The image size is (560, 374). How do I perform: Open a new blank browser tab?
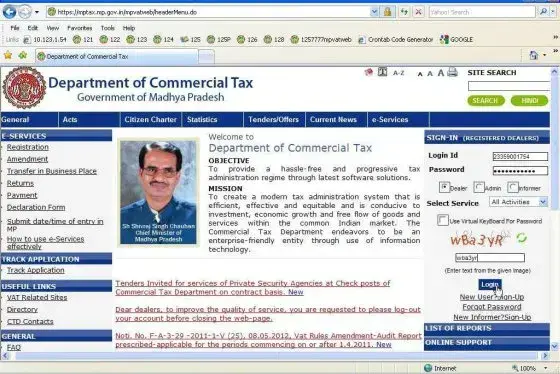point(206,57)
